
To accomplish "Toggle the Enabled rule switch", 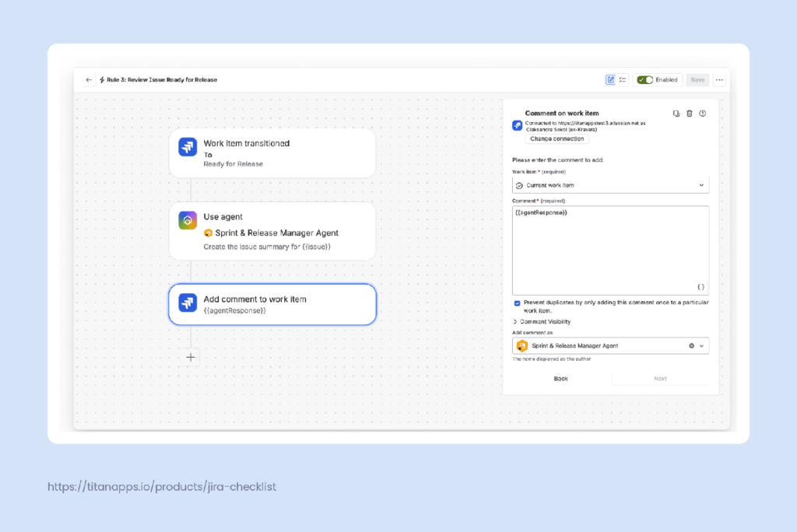I will (x=645, y=80).
